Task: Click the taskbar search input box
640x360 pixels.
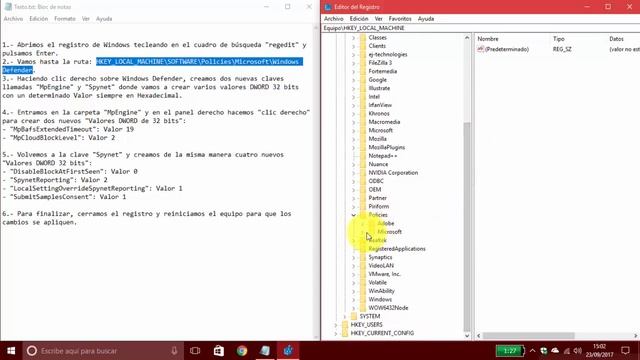Action: pyautogui.click(x=102, y=351)
